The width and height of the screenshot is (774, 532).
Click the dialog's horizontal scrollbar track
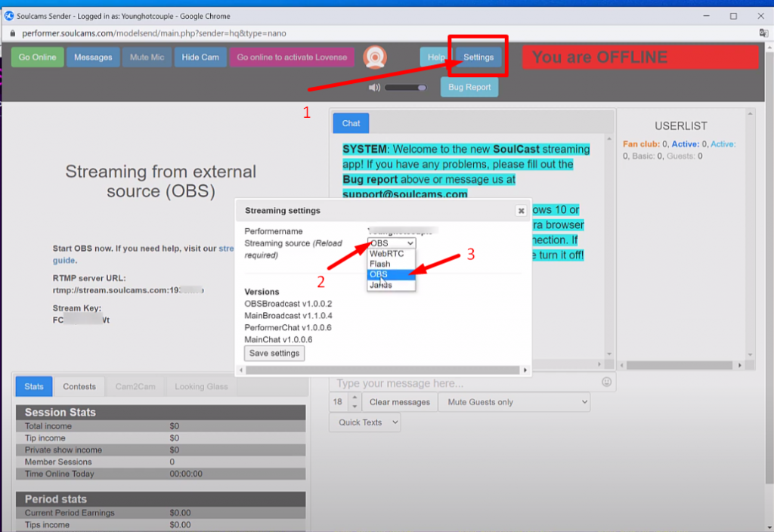tap(382, 370)
